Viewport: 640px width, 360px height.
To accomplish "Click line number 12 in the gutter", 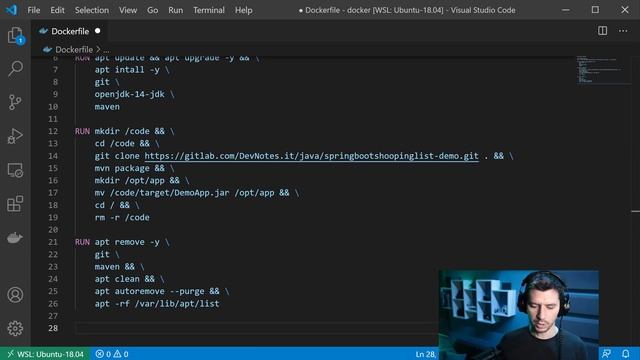I will pos(53,131).
